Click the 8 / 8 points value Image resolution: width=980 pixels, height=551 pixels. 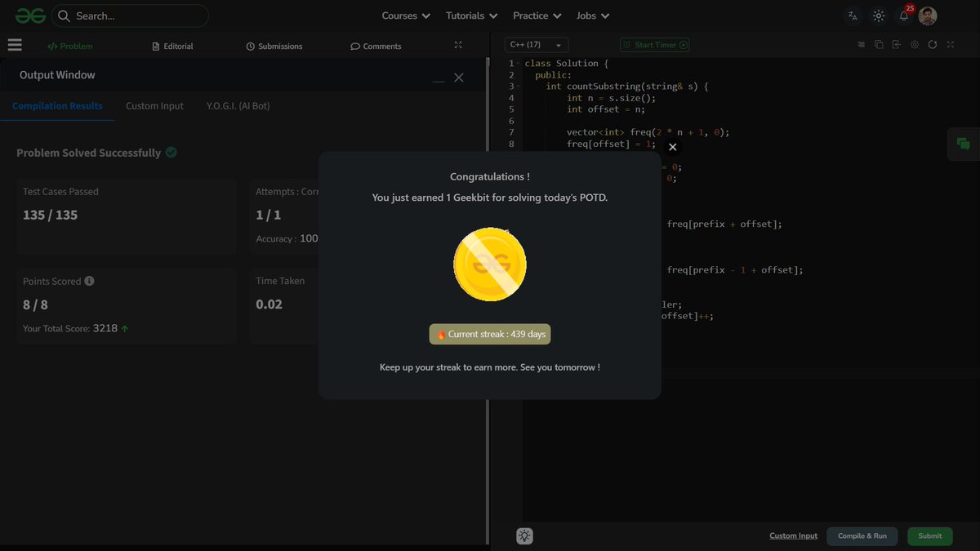[x=36, y=304]
